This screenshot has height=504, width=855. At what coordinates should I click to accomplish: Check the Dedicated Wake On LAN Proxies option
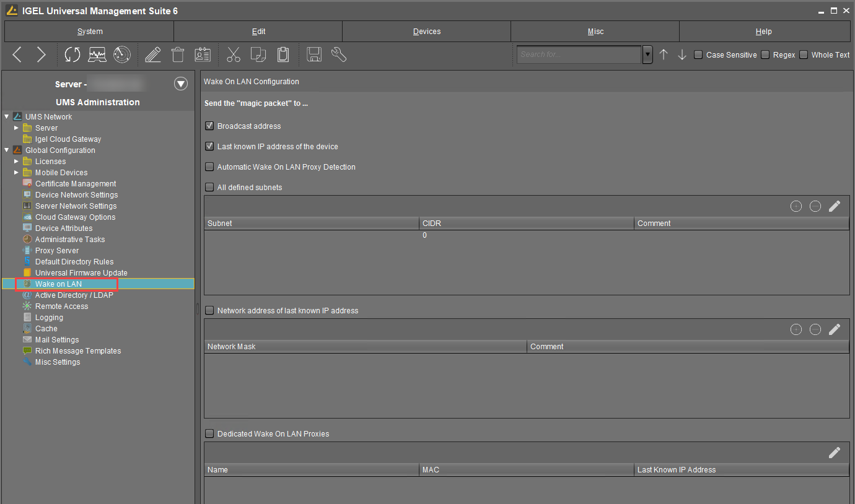point(209,433)
